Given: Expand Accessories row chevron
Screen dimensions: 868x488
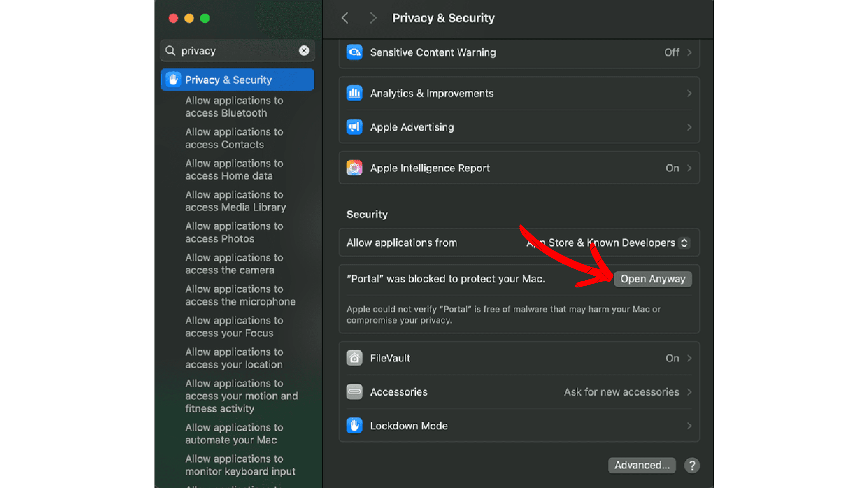Looking at the screenshot, I should 689,392.
